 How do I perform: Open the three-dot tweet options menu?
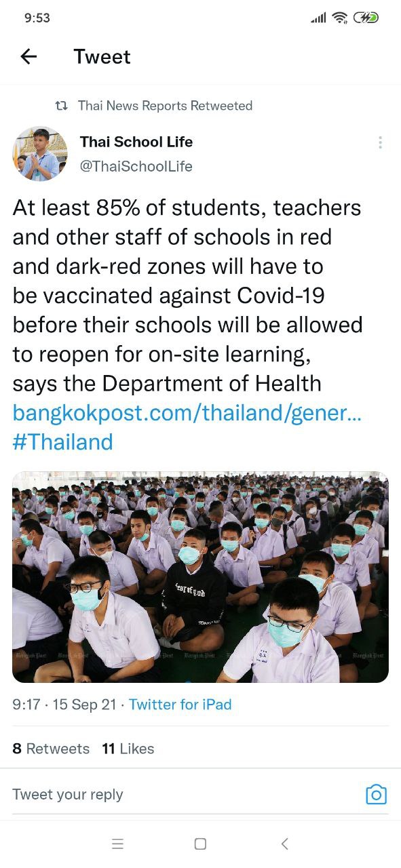click(x=380, y=142)
